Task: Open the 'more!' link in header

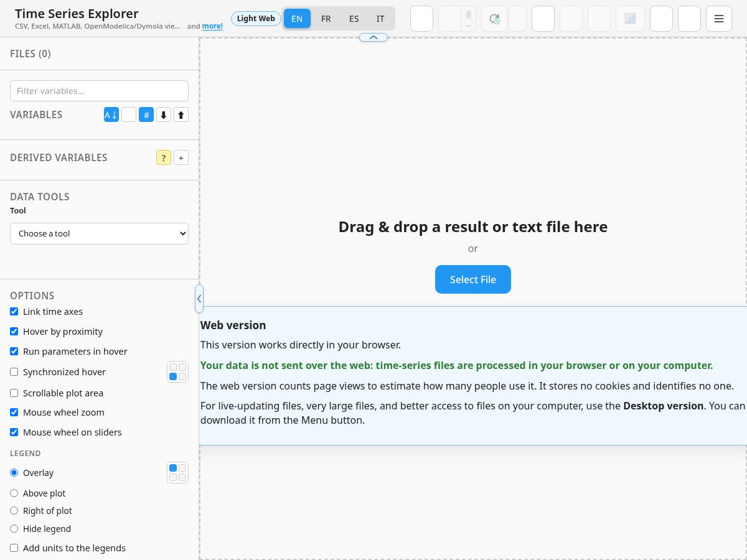Action: 212,26
